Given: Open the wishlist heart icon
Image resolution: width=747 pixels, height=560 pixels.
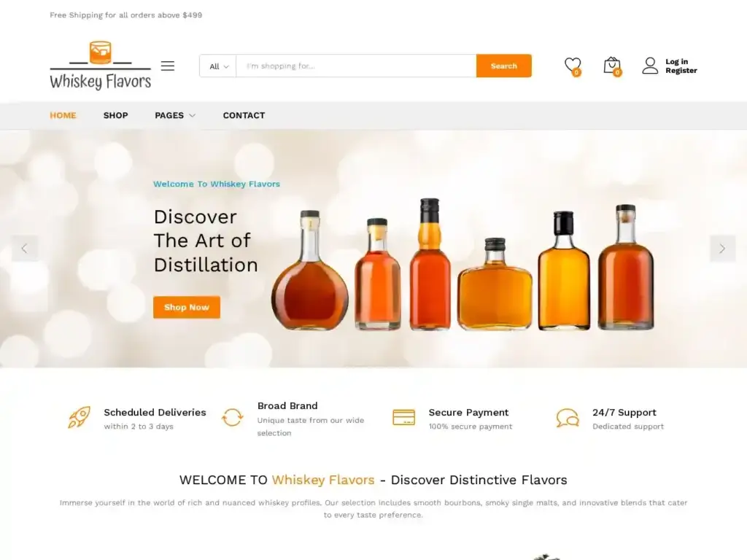Looking at the screenshot, I should point(573,66).
